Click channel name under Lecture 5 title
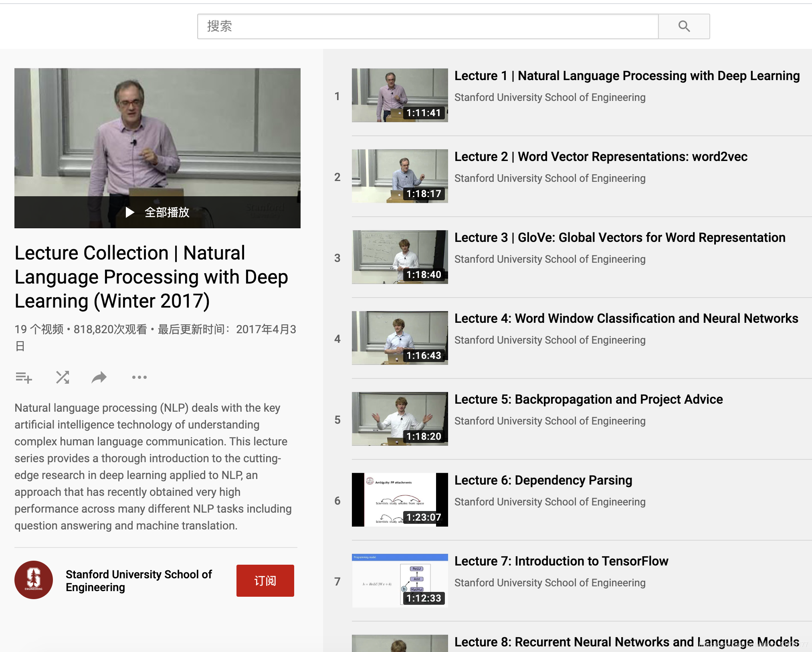812x652 pixels. 550,421
